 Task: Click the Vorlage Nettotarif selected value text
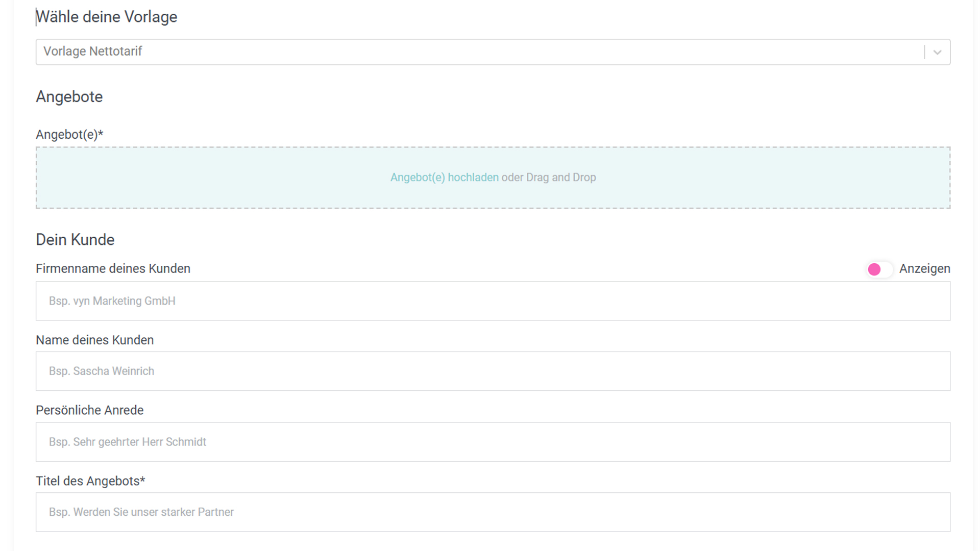(92, 52)
